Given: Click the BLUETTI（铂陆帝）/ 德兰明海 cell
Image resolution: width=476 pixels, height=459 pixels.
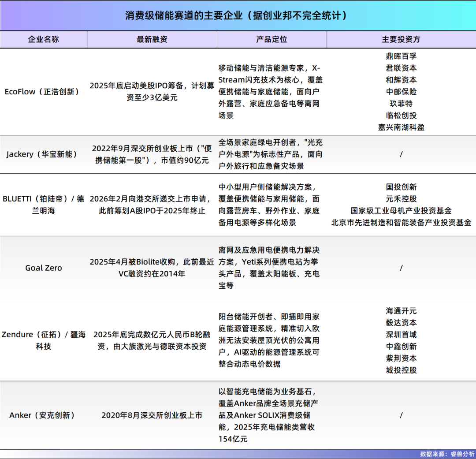Looking at the screenshot, I should tap(43, 205).
